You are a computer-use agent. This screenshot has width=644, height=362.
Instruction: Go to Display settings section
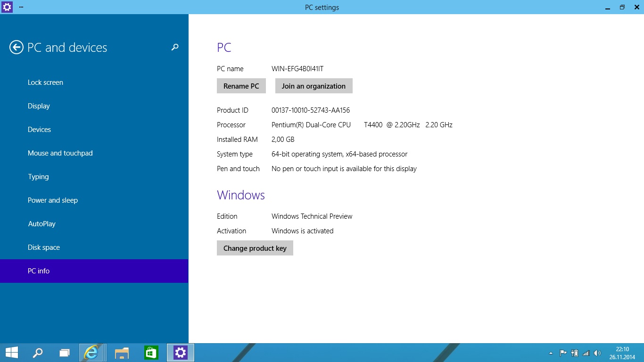tap(39, 106)
